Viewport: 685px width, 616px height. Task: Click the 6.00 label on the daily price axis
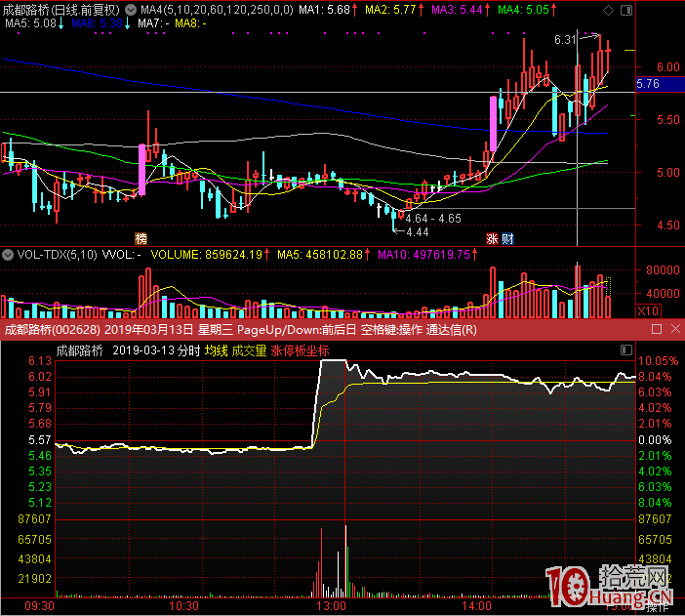pos(668,67)
